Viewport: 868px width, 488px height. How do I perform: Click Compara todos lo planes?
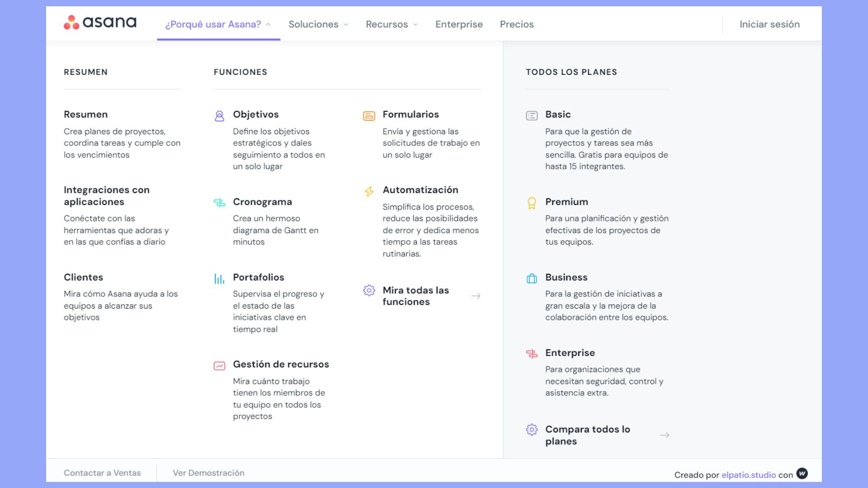pos(588,435)
